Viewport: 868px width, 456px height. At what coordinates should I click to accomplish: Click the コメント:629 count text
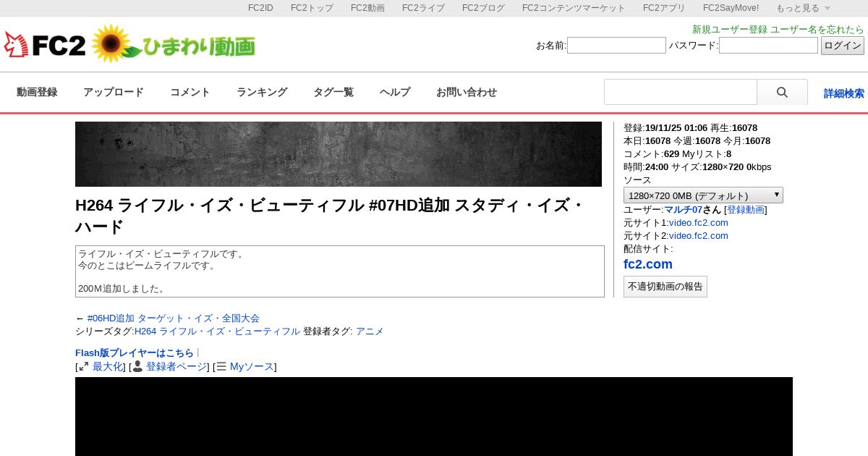coord(651,154)
